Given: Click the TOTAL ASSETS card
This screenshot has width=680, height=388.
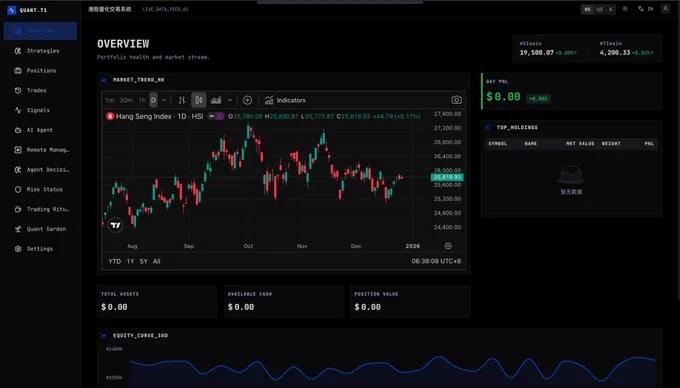Looking at the screenshot, I should 157,301.
